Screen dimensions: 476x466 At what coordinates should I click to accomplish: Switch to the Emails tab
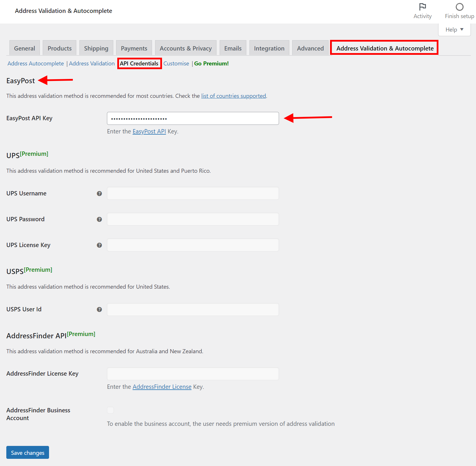233,48
